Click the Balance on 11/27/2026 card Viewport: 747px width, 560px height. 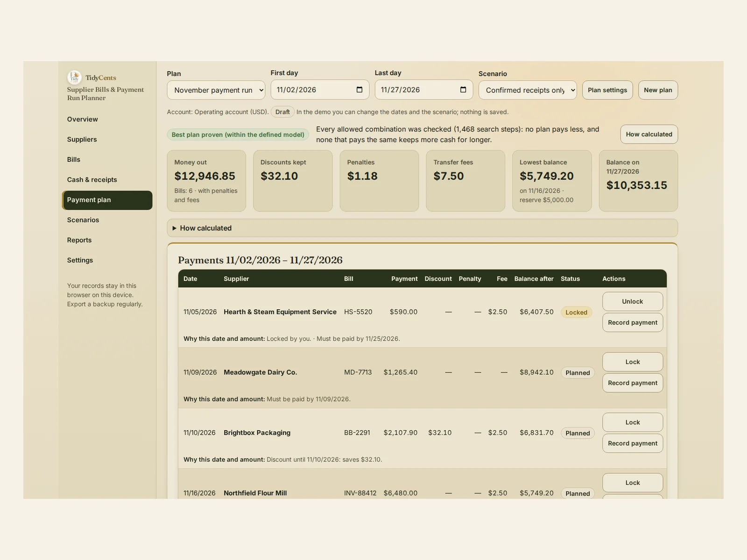pos(638,181)
